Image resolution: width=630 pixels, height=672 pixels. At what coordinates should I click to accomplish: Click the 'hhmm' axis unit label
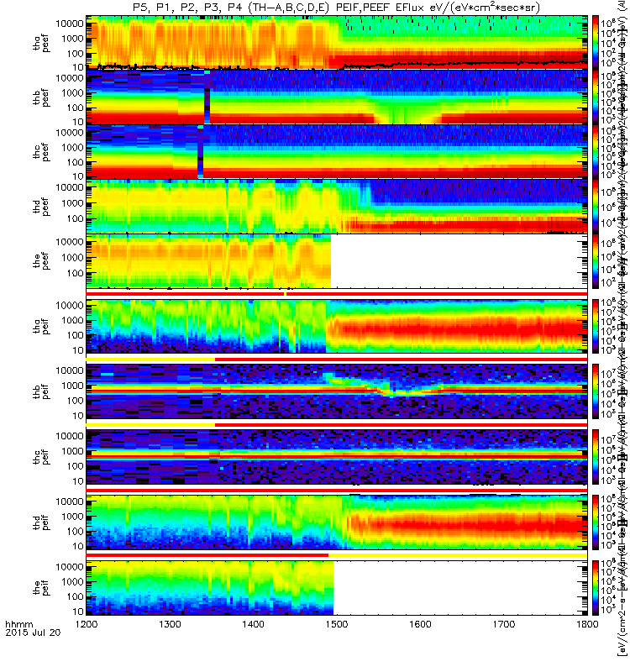(x=18, y=624)
